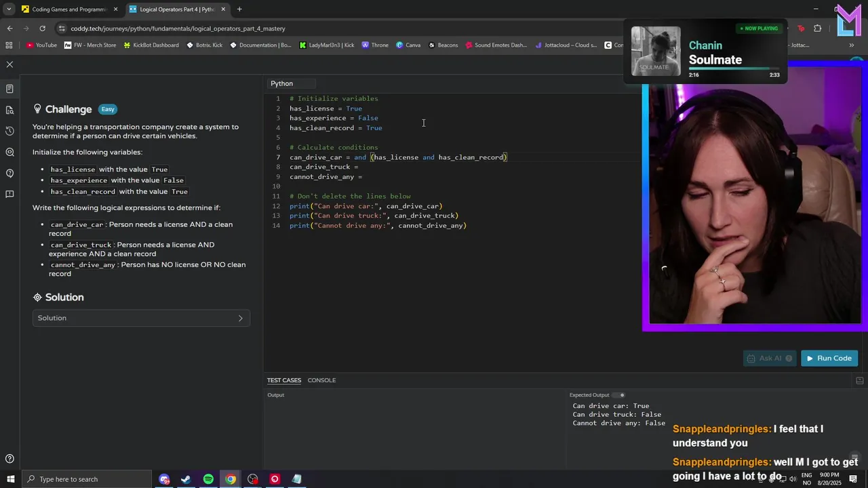Screen dimensions: 868x488
Task: Click the Soulmate album thumbnail
Action: click(x=656, y=51)
